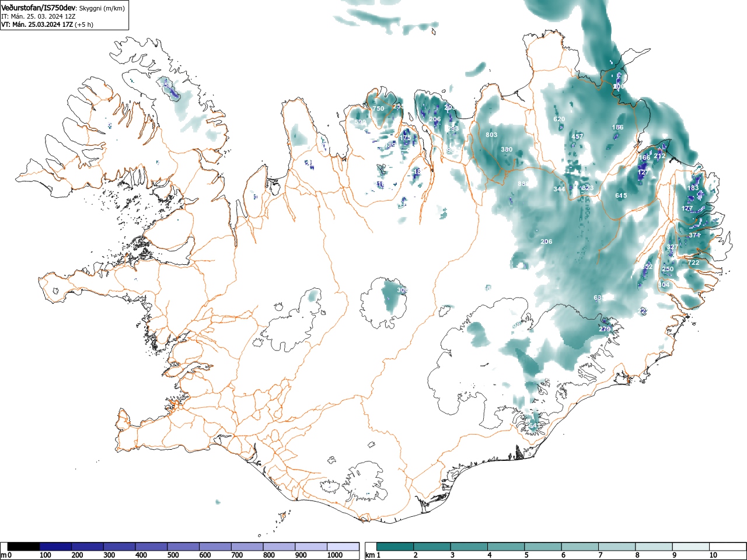Click the 189 visibility value on the map
The height and width of the screenshot is (560, 747).
point(390,145)
